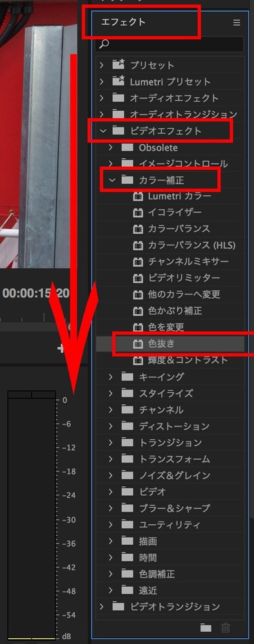This screenshot has width=254, height=644.
Task: Expand the Obsolete folder
Action: tap(111, 147)
